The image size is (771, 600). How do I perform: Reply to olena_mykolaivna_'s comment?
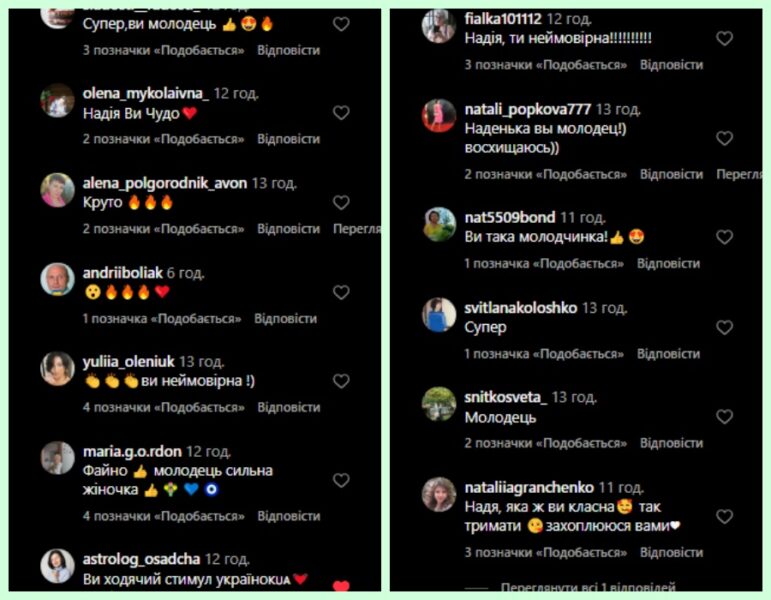coord(289,139)
